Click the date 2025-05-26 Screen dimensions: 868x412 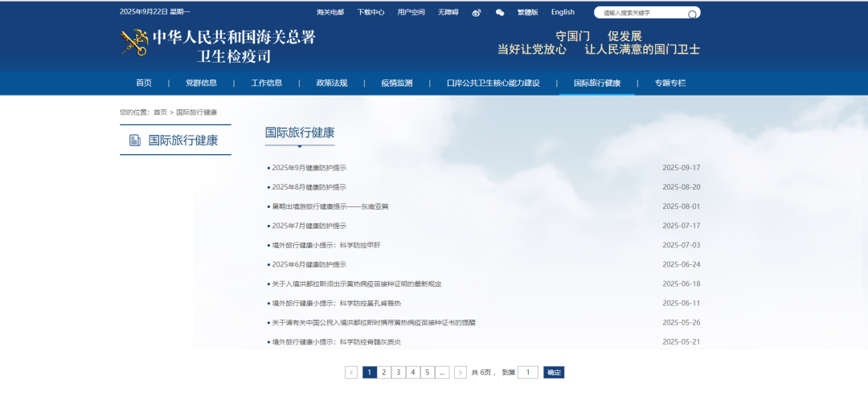pyautogui.click(x=682, y=323)
